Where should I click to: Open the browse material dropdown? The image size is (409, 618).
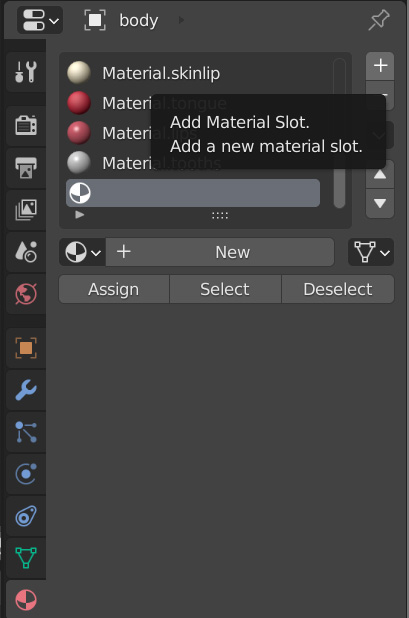(82, 252)
